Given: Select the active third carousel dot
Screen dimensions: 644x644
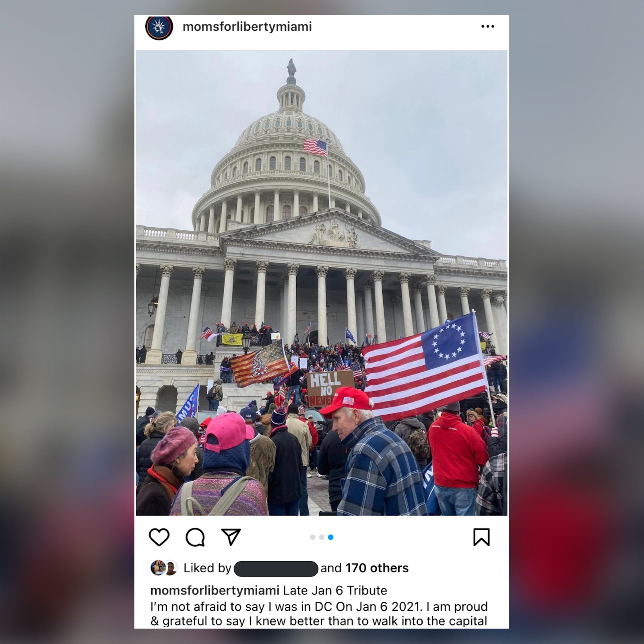Looking at the screenshot, I should point(330,537).
